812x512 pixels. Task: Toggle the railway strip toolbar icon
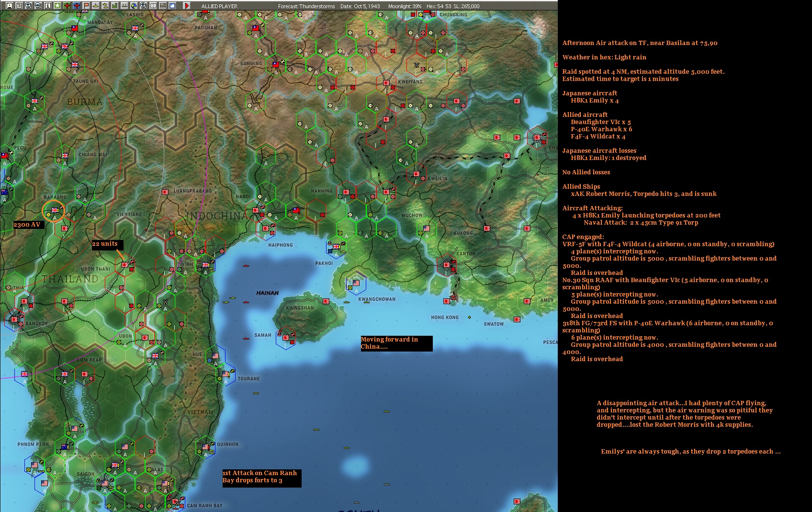163,6
